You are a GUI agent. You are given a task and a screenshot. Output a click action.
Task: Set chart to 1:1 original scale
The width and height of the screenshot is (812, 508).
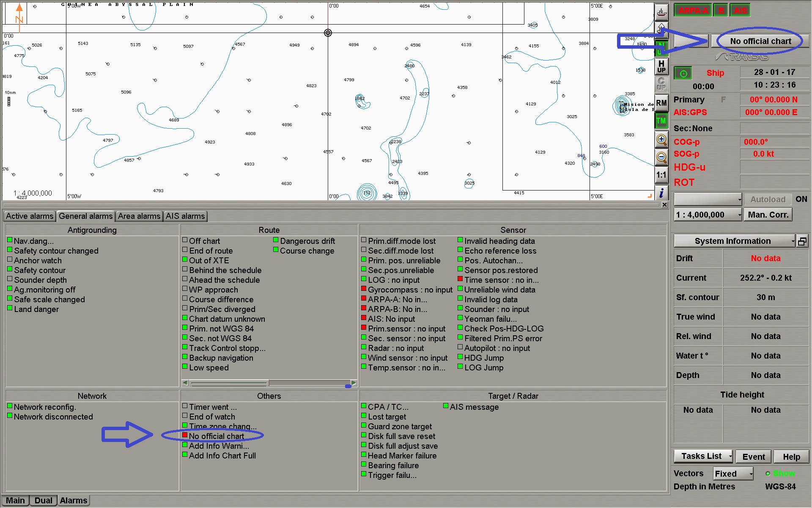tap(661, 175)
